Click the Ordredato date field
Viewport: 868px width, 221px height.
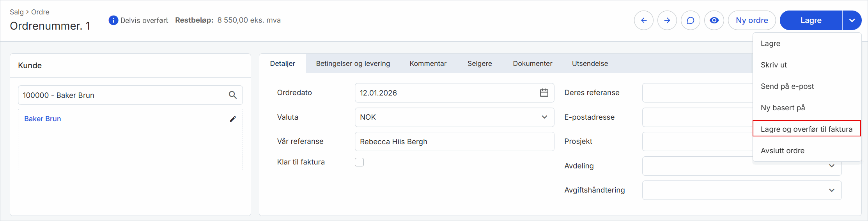(454, 93)
